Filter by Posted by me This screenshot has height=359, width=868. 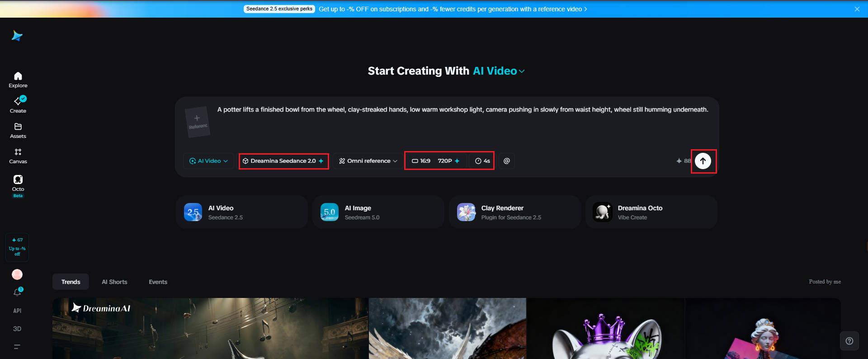825,282
